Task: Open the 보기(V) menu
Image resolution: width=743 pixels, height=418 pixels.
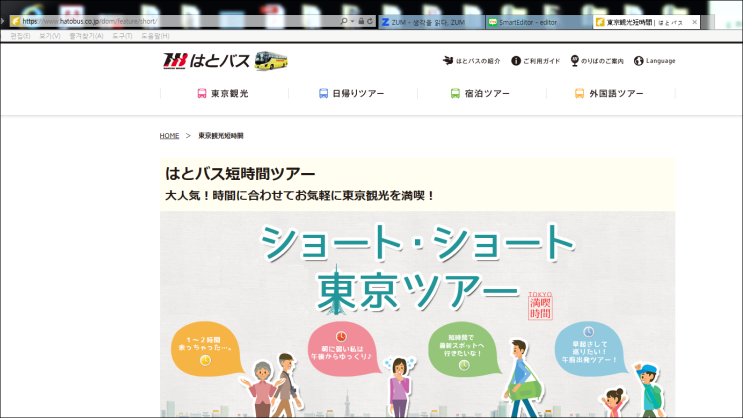Action: pos(50,36)
